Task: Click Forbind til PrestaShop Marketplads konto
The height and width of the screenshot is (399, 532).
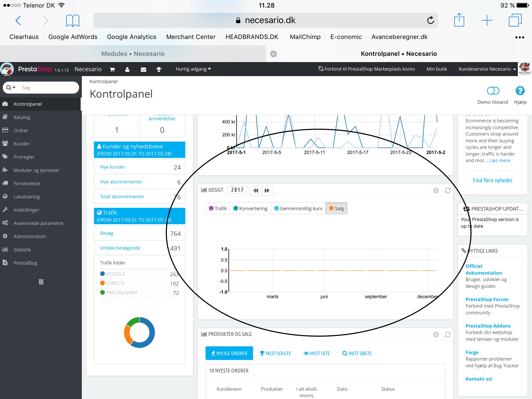Action: click(x=367, y=69)
